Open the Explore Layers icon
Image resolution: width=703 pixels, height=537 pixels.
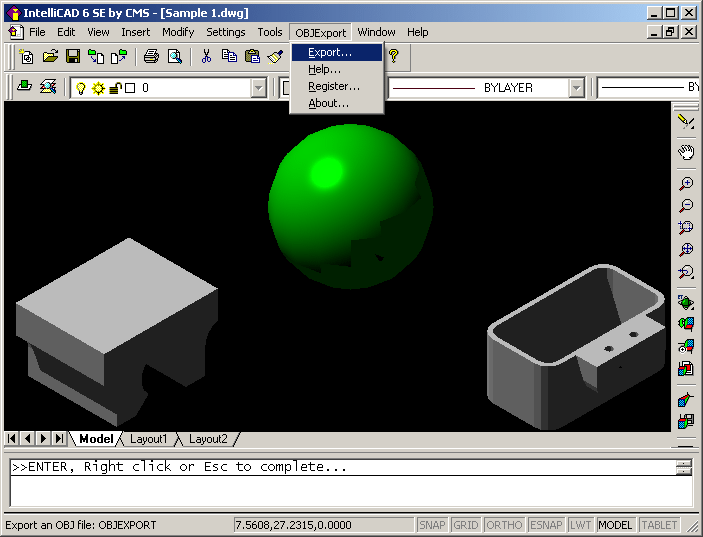[48, 87]
